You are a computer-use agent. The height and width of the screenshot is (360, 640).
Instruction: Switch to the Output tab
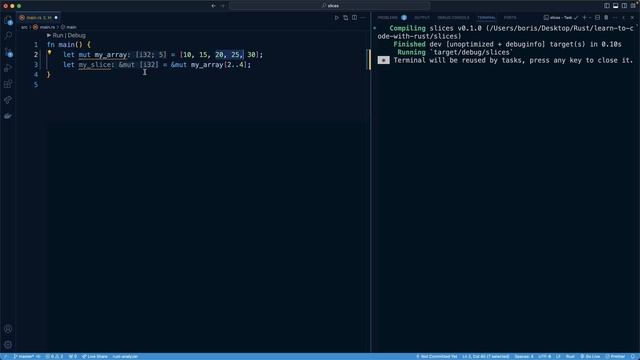pos(422,18)
